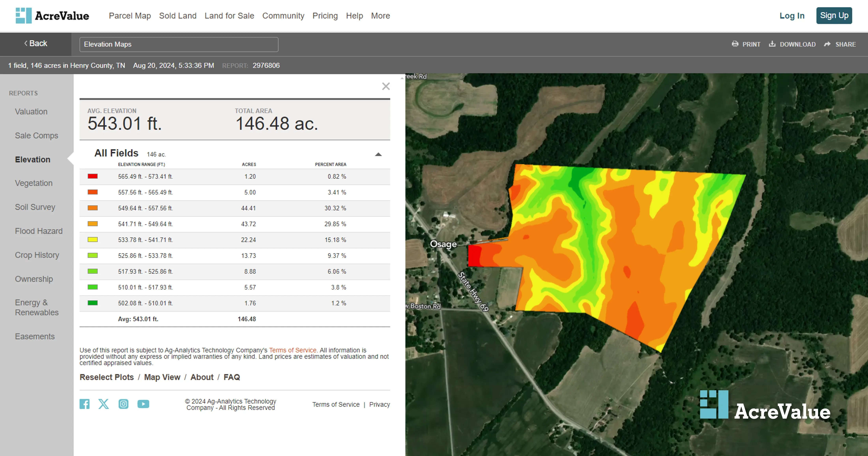This screenshot has height=456, width=868.
Task: Switch to the Soil Survey report
Action: (35, 207)
